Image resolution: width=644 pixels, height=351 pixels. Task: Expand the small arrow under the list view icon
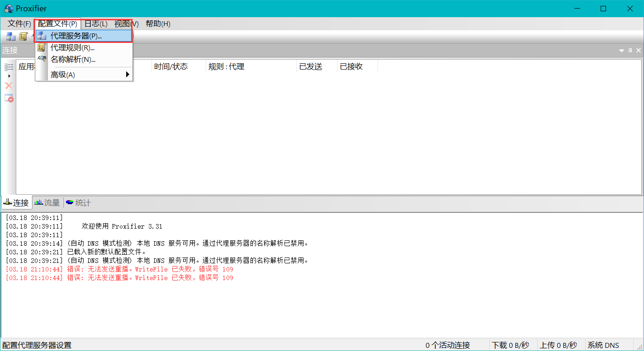click(9, 76)
